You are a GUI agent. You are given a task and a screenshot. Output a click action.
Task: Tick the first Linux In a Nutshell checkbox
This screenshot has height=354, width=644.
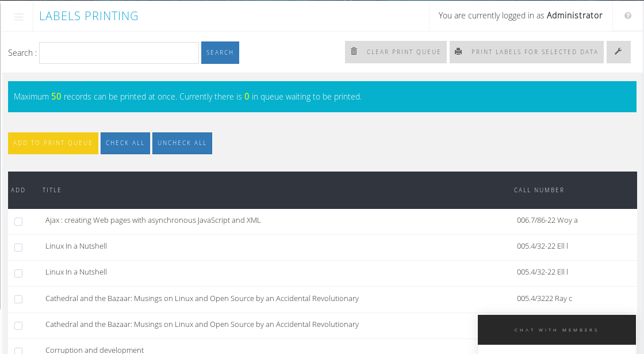[x=18, y=248]
